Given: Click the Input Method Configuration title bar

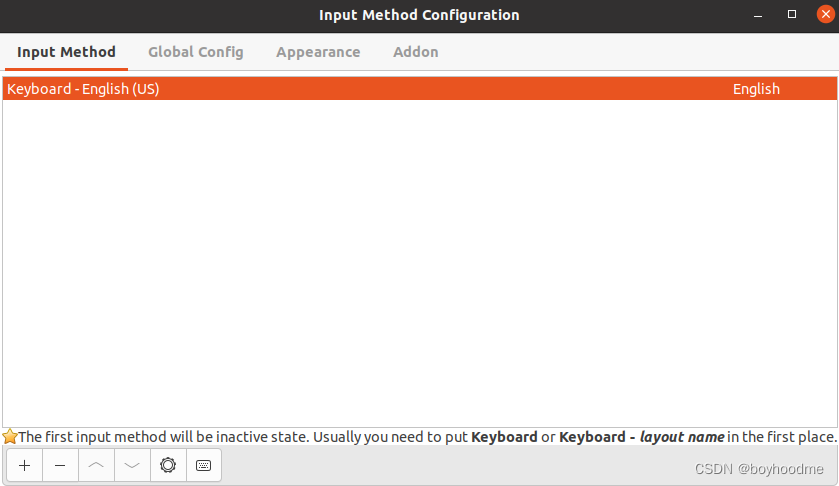Looking at the screenshot, I should point(420,15).
